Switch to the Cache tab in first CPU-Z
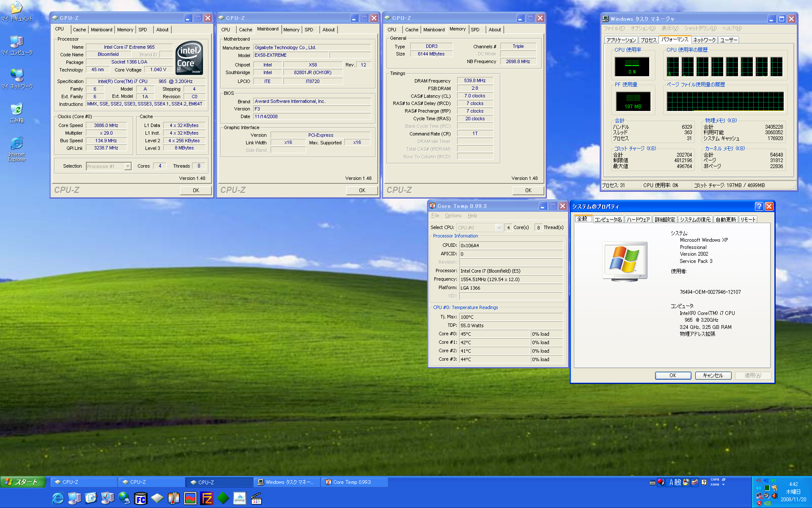This screenshot has width=812, height=508. pos(79,30)
